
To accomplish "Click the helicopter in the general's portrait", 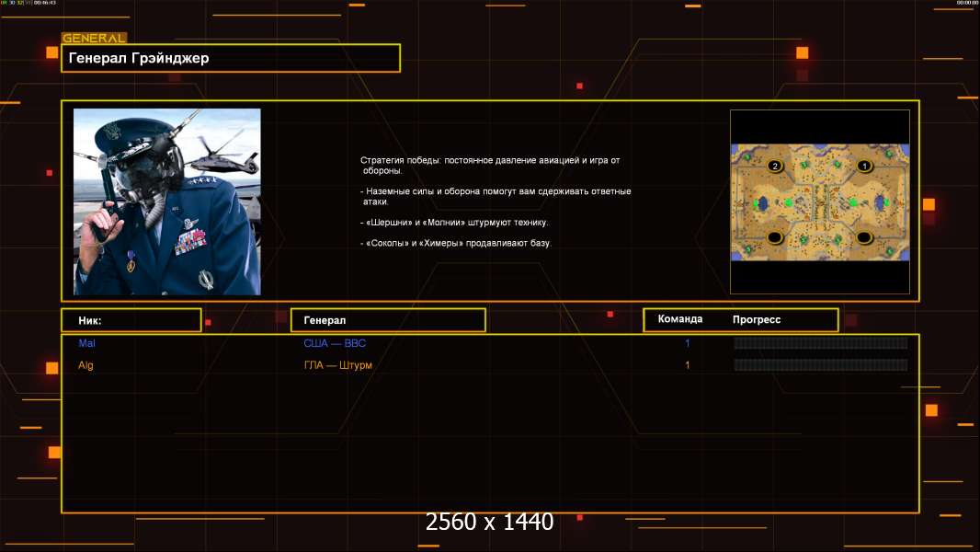I will 215,160.
